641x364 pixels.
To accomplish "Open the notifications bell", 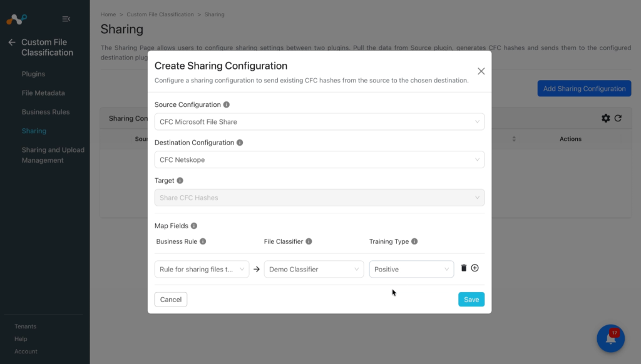I will coord(611,338).
